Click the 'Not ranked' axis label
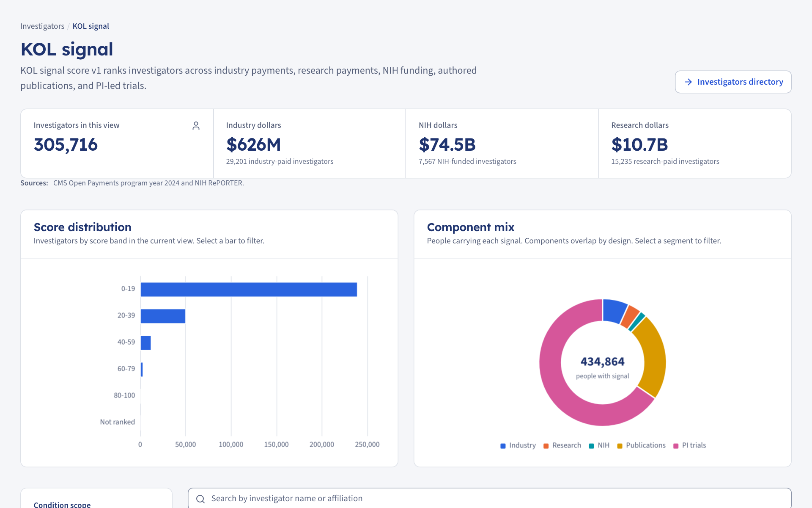This screenshot has height=508, width=812. pos(118,422)
